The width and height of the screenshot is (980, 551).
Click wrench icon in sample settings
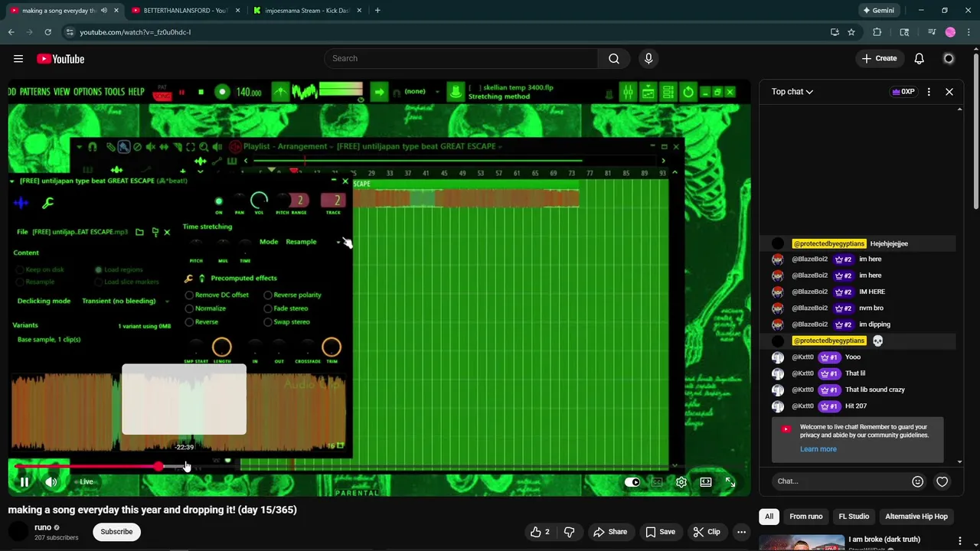coord(47,203)
